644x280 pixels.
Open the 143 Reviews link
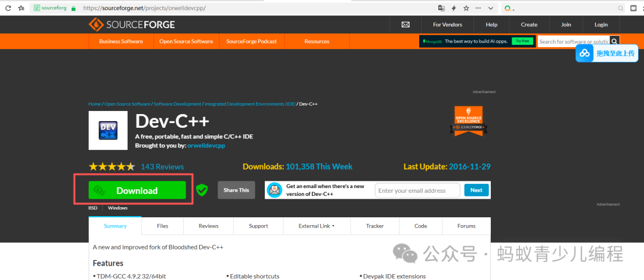pos(162,167)
